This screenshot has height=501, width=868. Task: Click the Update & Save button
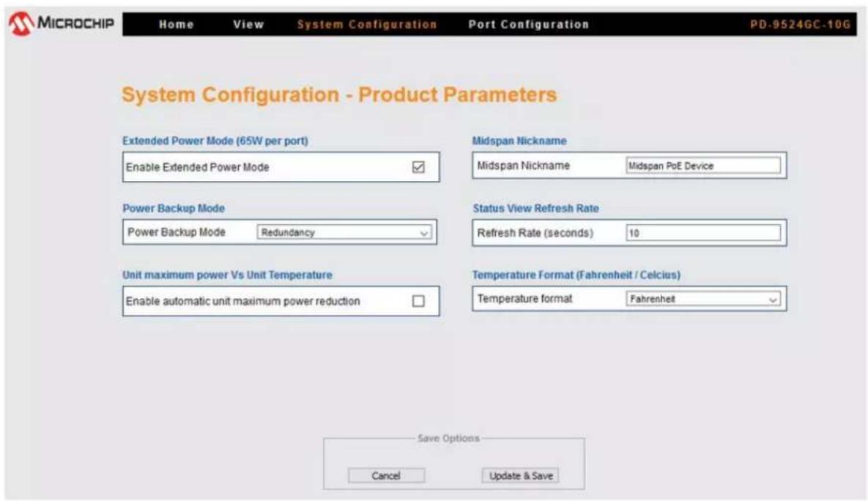coord(520,475)
